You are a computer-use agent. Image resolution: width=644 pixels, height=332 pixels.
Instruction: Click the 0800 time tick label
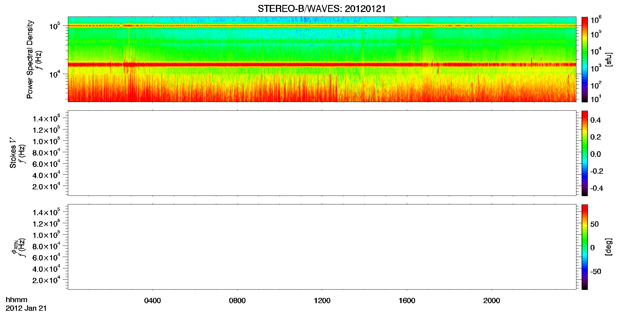click(237, 301)
